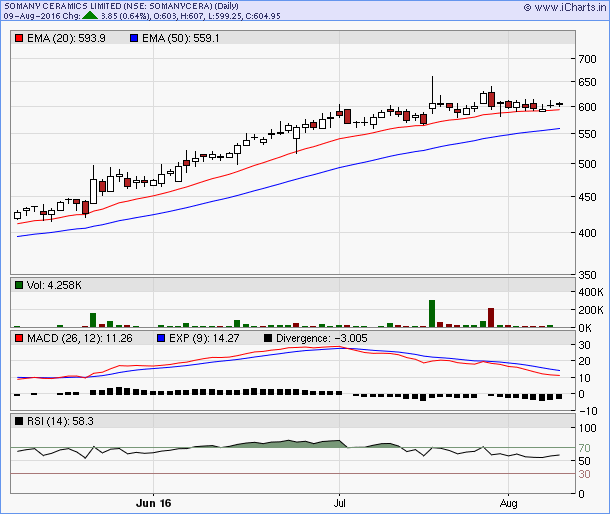Select the EMA (50): 559.1 label

[181, 38]
